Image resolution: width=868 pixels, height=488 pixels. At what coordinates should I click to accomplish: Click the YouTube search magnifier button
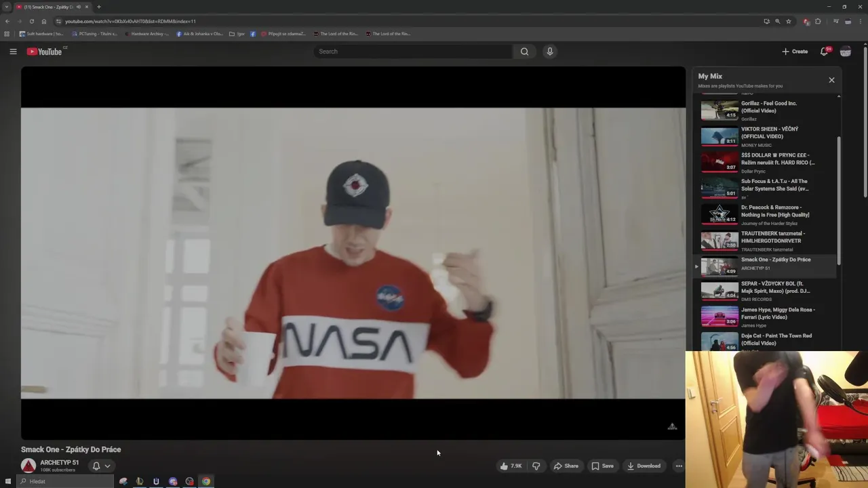524,52
